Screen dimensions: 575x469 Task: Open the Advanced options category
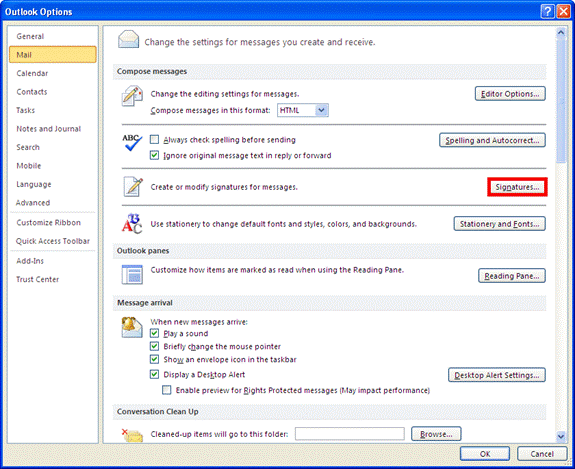click(52, 202)
